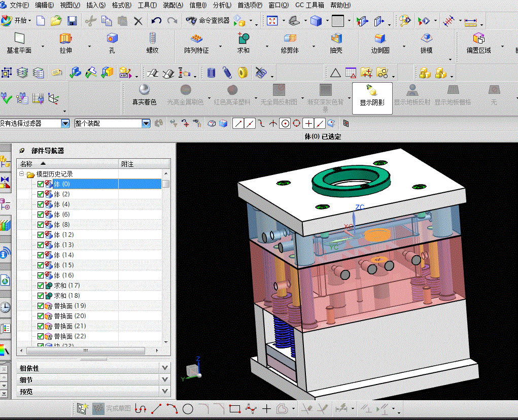Click the Shell (抽壳) tool
Screen dimensions: 518x420
[x=336, y=43]
